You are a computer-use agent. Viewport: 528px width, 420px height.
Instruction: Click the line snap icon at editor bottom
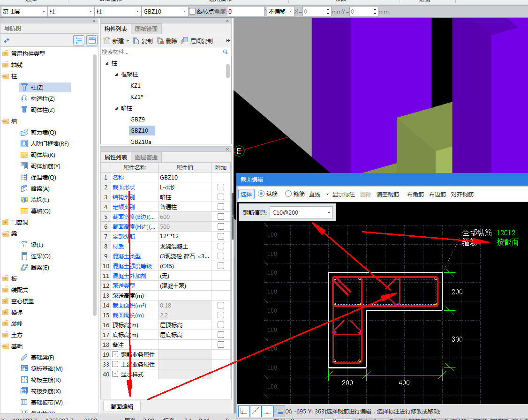256,411
